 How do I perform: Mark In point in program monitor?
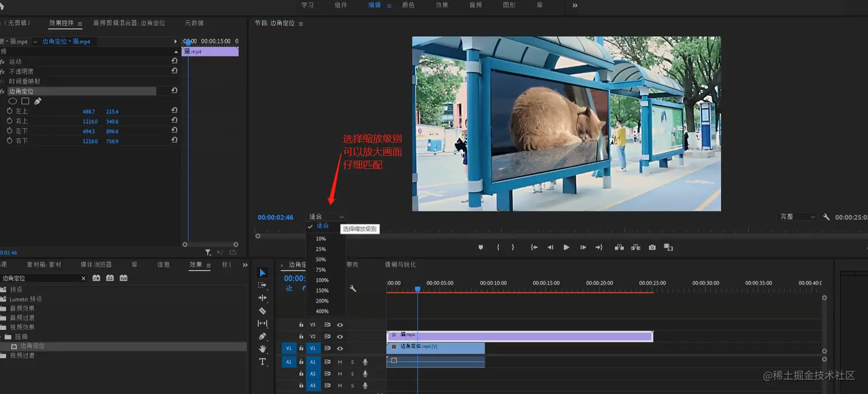point(498,247)
